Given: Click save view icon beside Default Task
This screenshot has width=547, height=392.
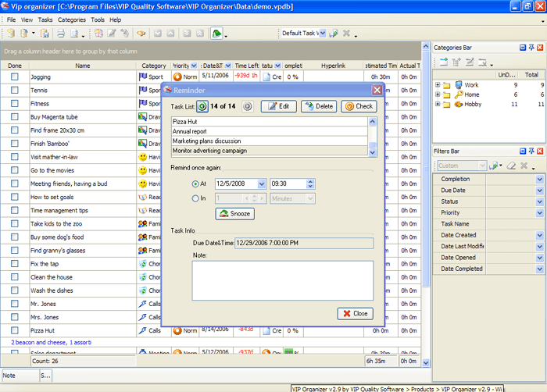Looking at the screenshot, I should [x=334, y=33].
